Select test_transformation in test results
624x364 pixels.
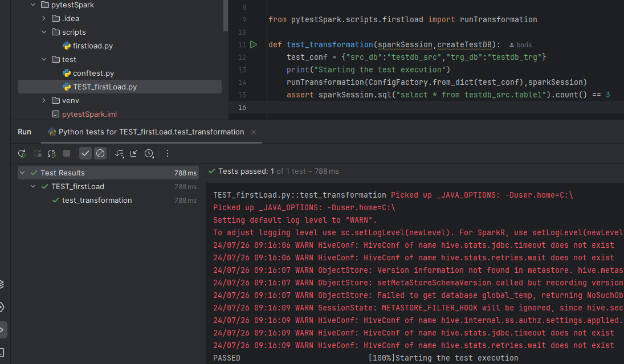(97, 200)
